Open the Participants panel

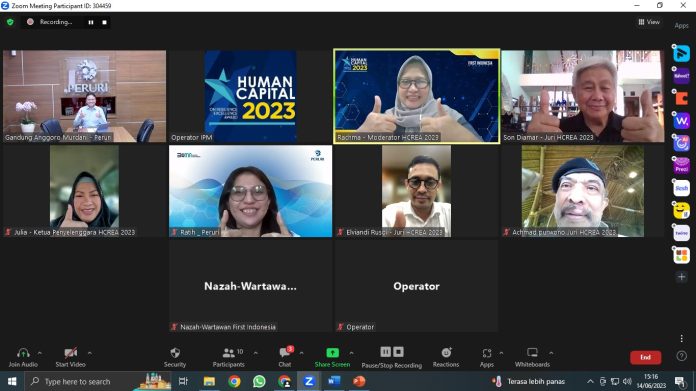(x=229, y=357)
